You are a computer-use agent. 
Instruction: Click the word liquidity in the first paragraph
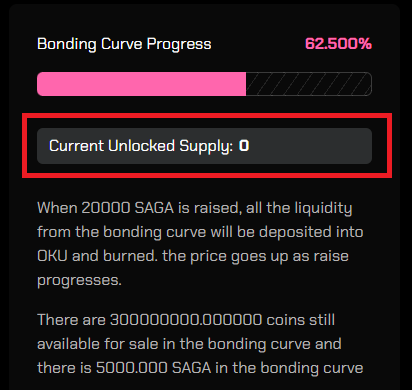coord(323,209)
